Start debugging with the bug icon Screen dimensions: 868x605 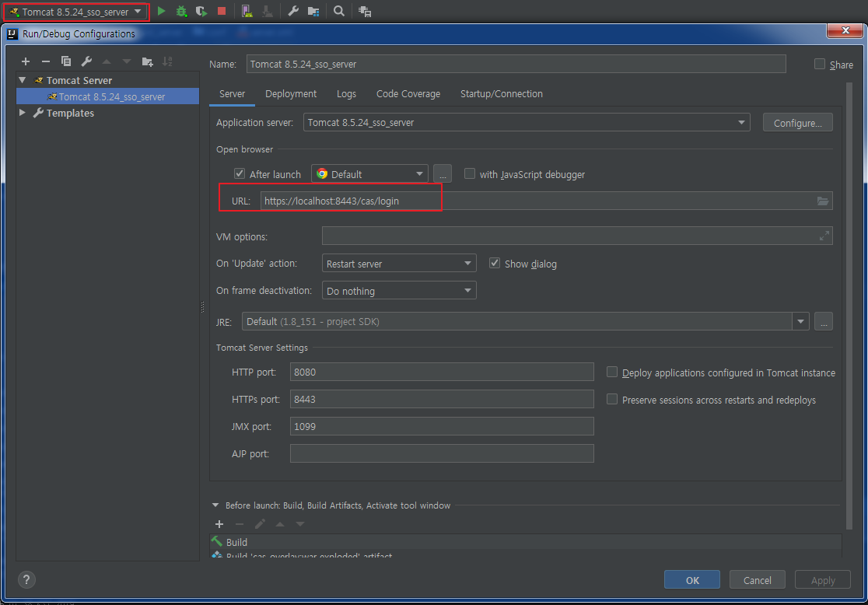pos(181,11)
